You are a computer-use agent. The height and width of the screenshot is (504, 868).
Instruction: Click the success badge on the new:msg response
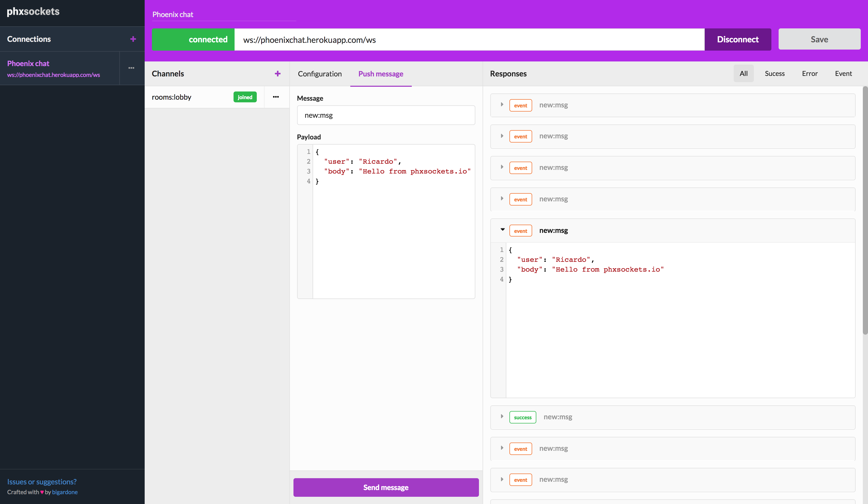pos(523,417)
